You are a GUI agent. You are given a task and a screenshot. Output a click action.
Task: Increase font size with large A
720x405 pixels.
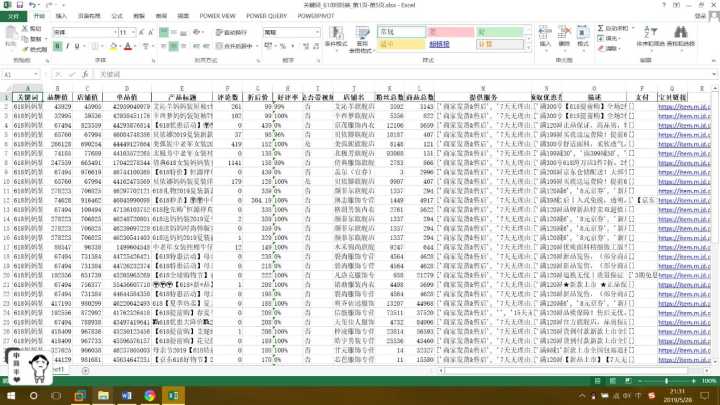pos(141,32)
